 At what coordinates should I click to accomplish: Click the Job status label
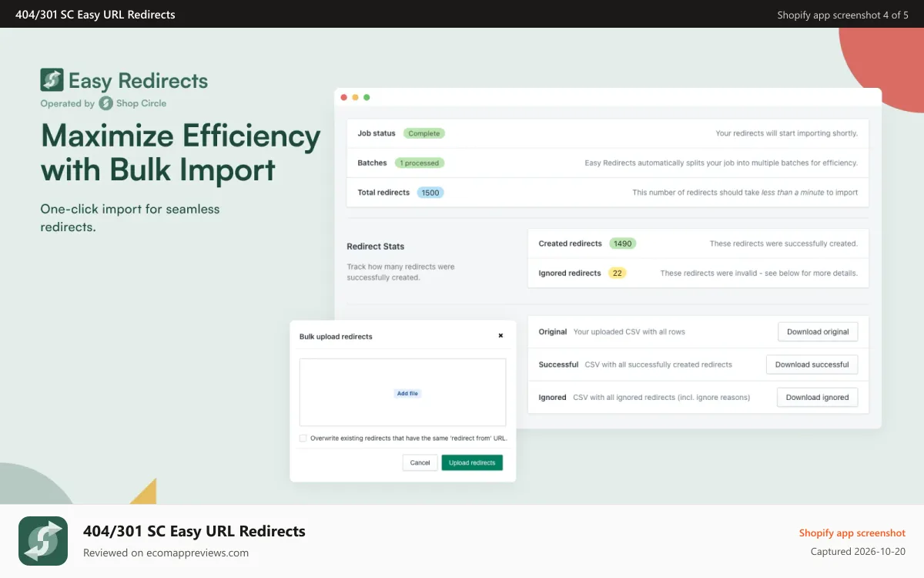377,133
